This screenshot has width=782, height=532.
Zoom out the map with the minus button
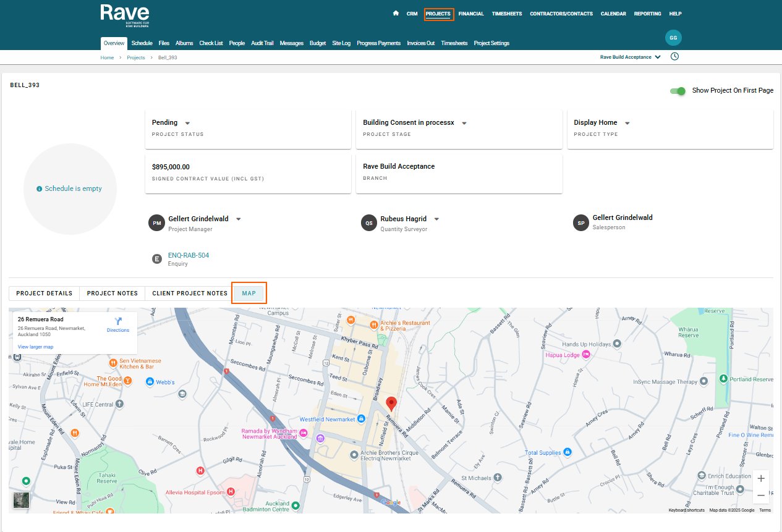coord(761,495)
